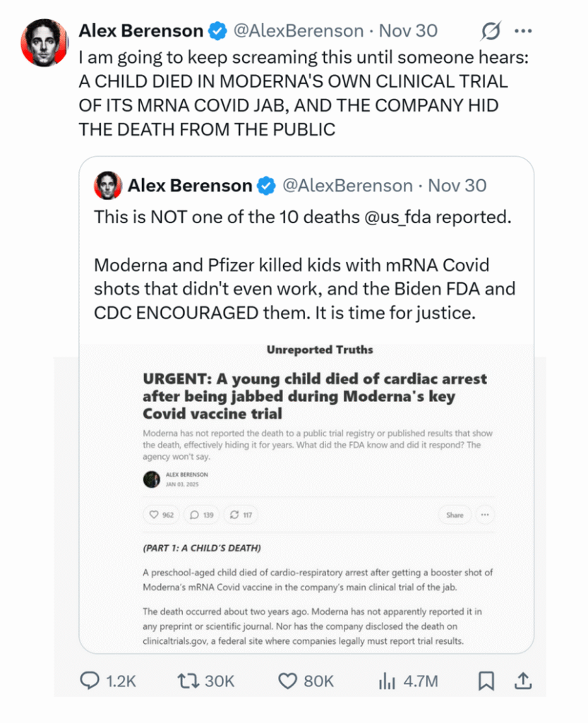The image size is (588, 723).
Task: Click the reply comment icon
Action: click(x=90, y=681)
